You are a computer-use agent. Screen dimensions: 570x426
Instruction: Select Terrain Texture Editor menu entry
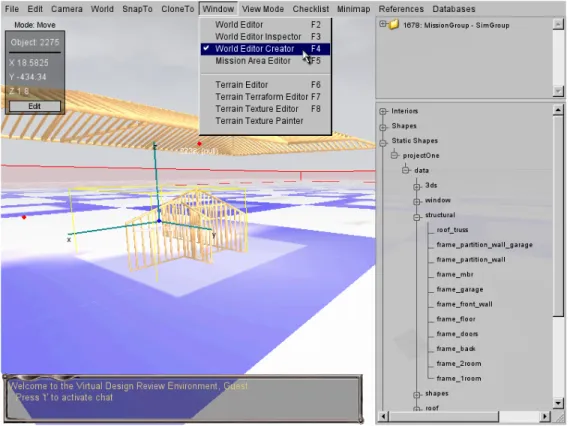[x=265, y=109]
